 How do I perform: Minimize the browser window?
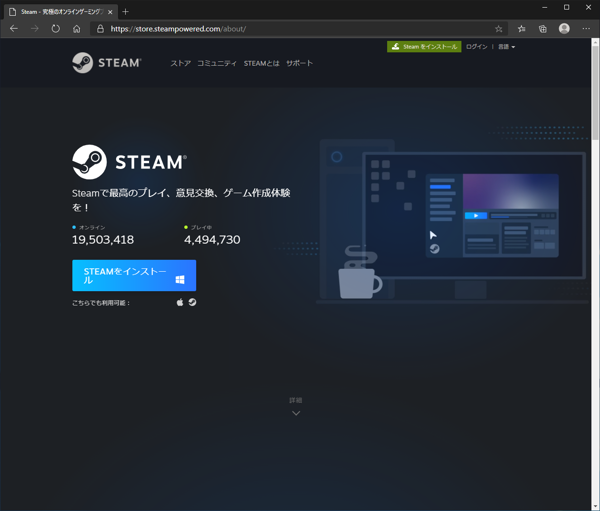pyautogui.click(x=545, y=8)
